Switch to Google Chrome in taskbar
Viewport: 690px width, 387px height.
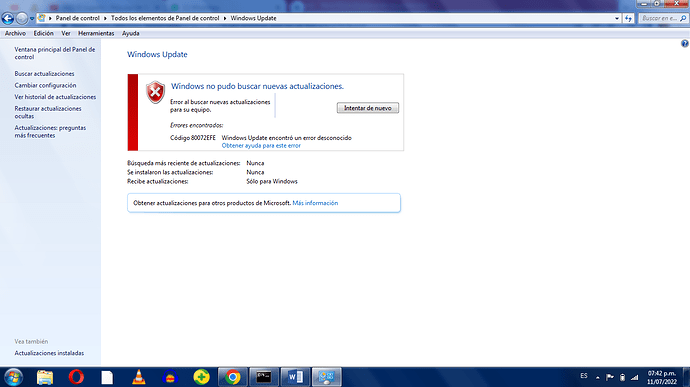[233, 377]
